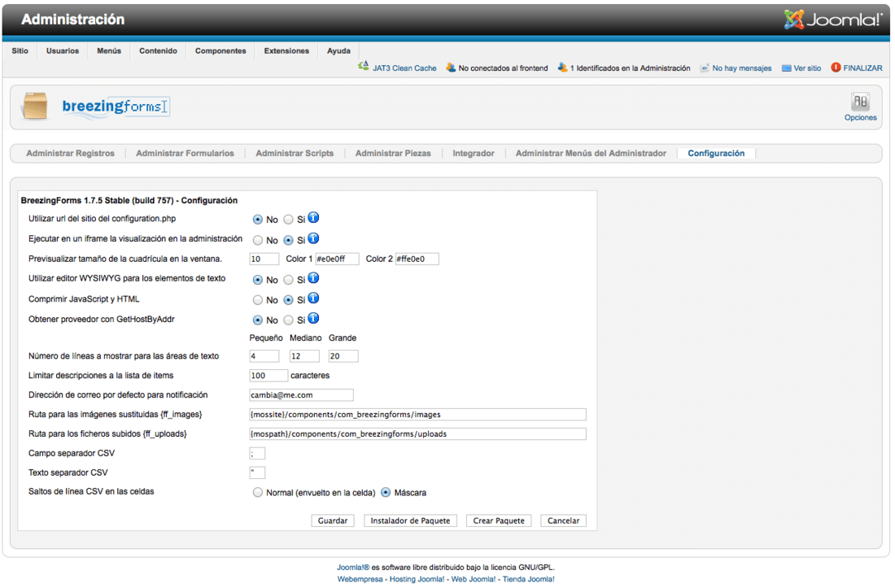Viewport: 895px width, 588px height.
Task: Click the Crear Paquete button
Action: 499,520
